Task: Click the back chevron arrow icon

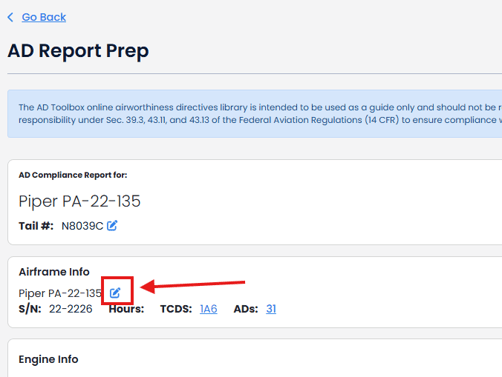Action: click(11, 17)
